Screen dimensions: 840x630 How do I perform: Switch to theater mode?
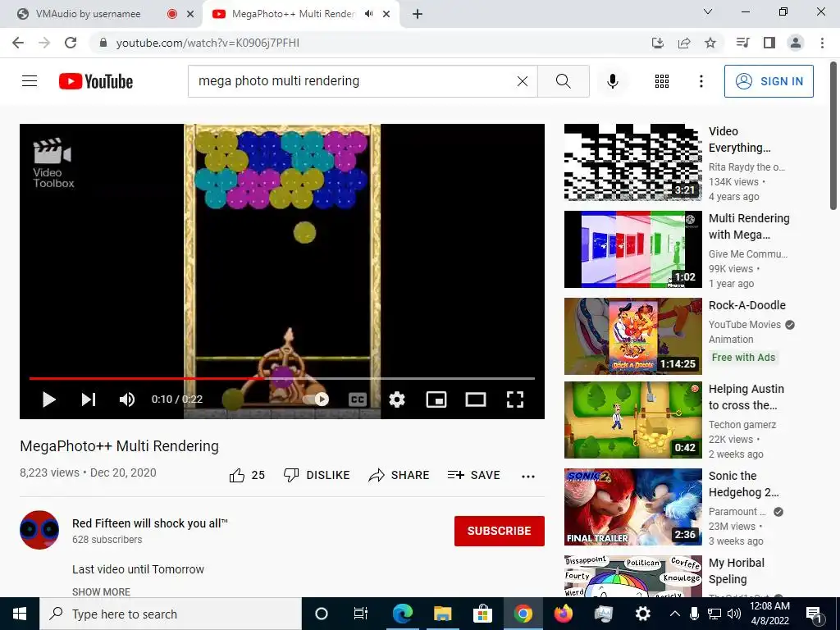(476, 399)
